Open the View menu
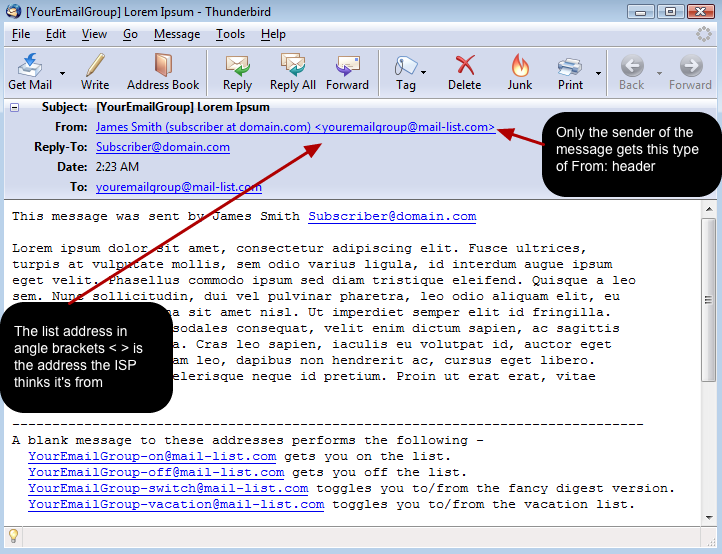 click(94, 34)
